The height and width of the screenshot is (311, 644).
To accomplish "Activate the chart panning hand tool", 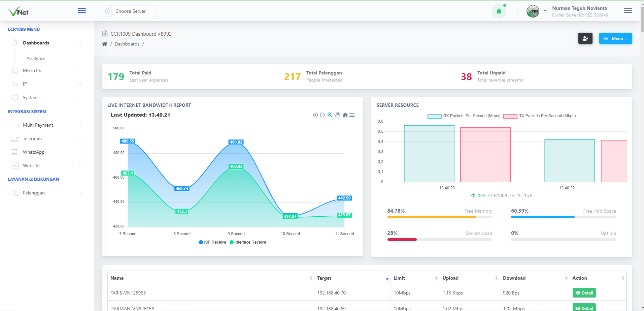I will coord(337,115).
